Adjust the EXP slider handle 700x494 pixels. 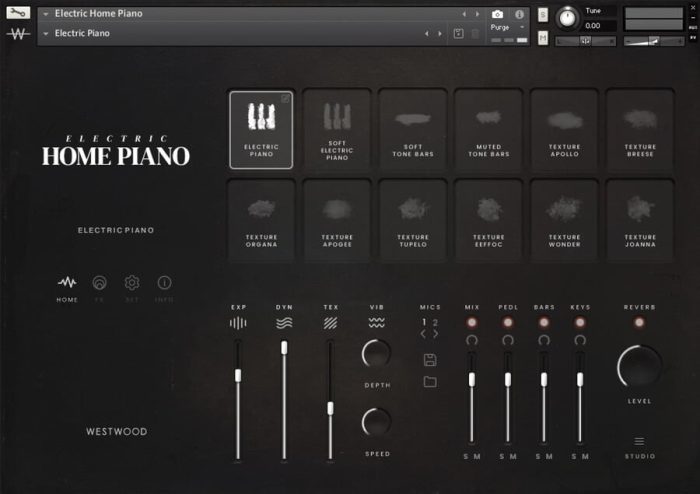point(238,375)
